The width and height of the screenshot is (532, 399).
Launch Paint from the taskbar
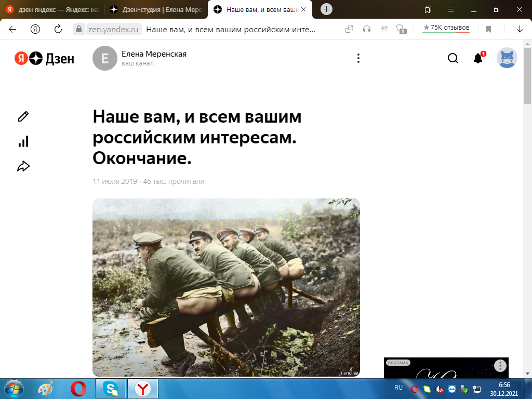pos(46,389)
